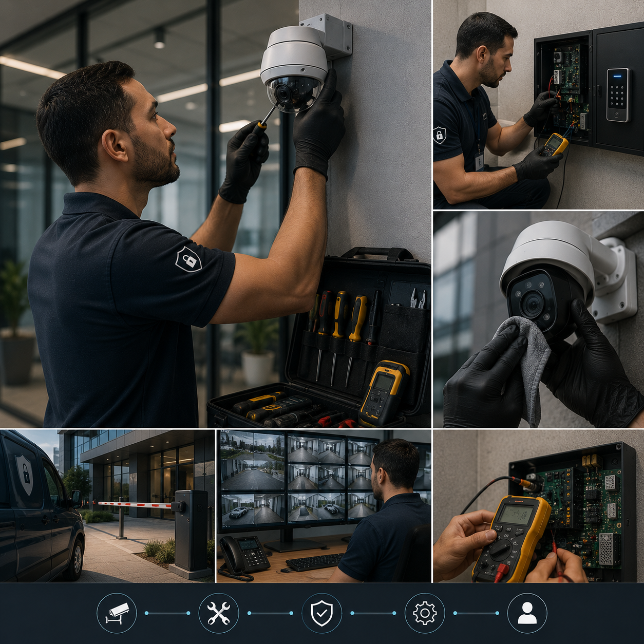Click the user profile icon
Image resolution: width=644 pixels, height=644 pixels.
pyautogui.click(x=527, y=613)
